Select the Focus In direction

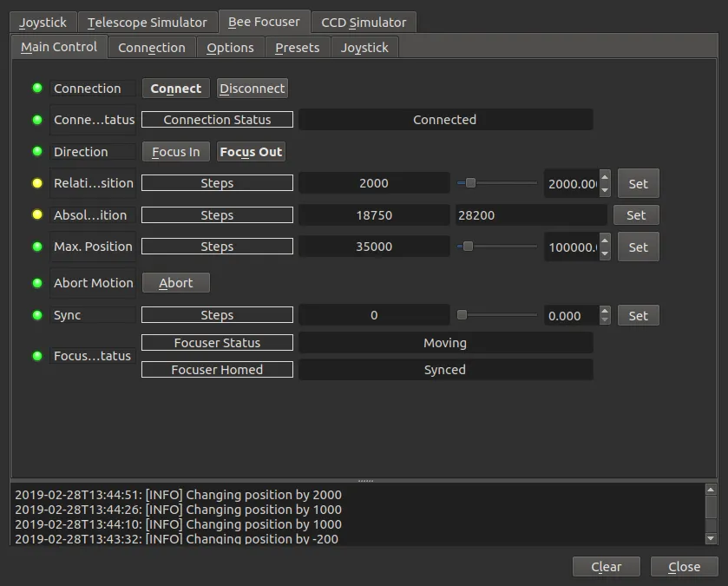pyautogui.click(x=175, y=152)
